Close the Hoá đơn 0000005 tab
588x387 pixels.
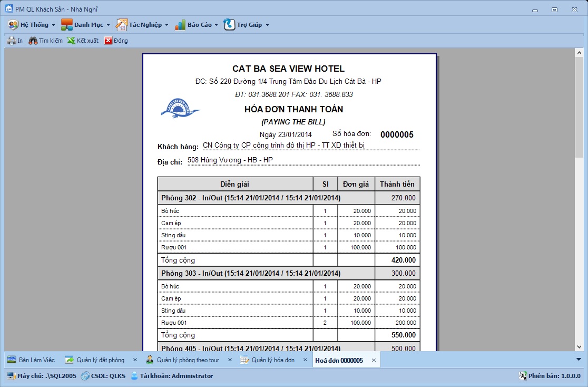point(374,360)
